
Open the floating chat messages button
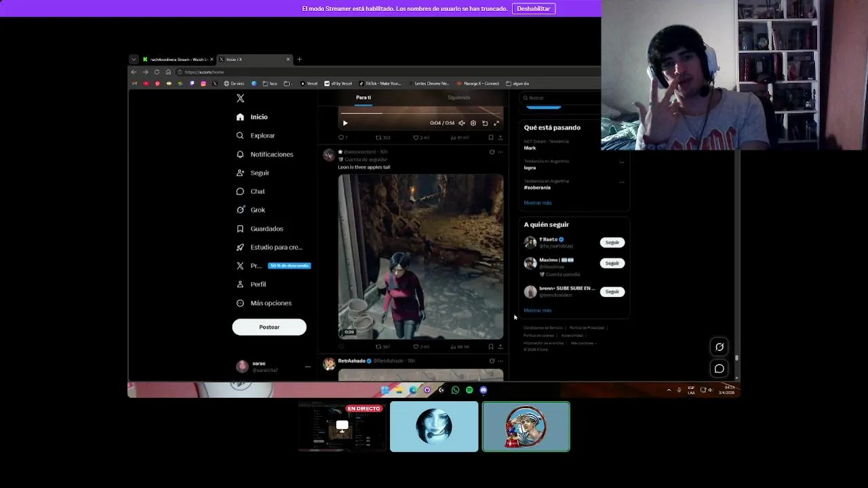(x=719, y=369)
